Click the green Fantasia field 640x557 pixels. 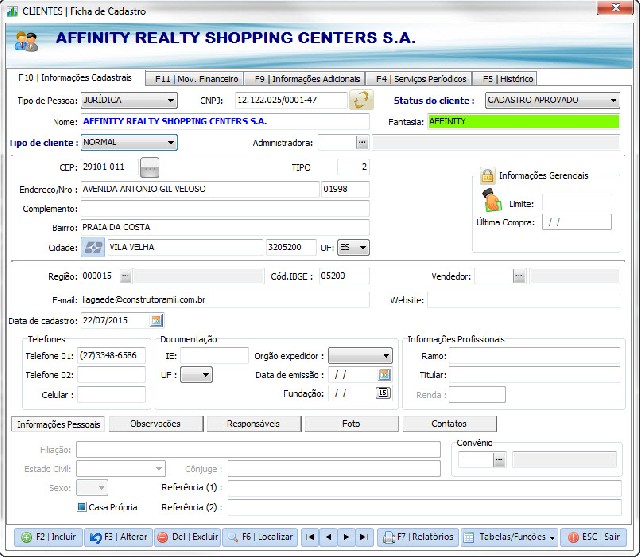(523, 122)
